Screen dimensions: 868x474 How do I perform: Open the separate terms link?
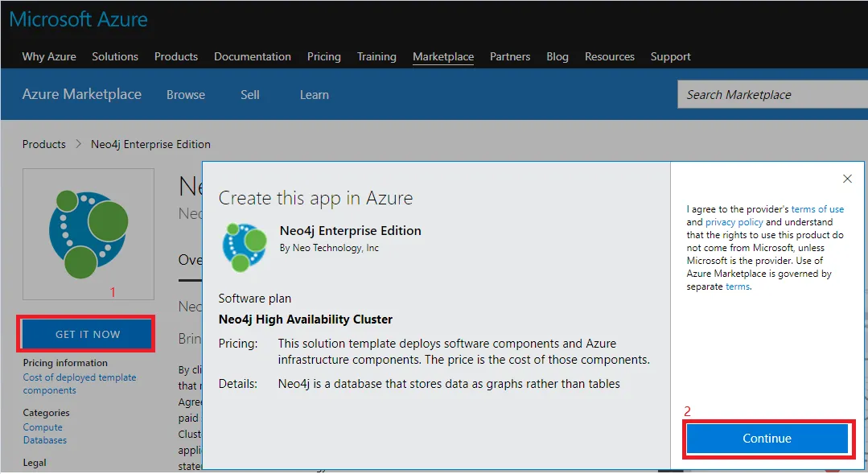pyautogui.click(x=737, y=286)
